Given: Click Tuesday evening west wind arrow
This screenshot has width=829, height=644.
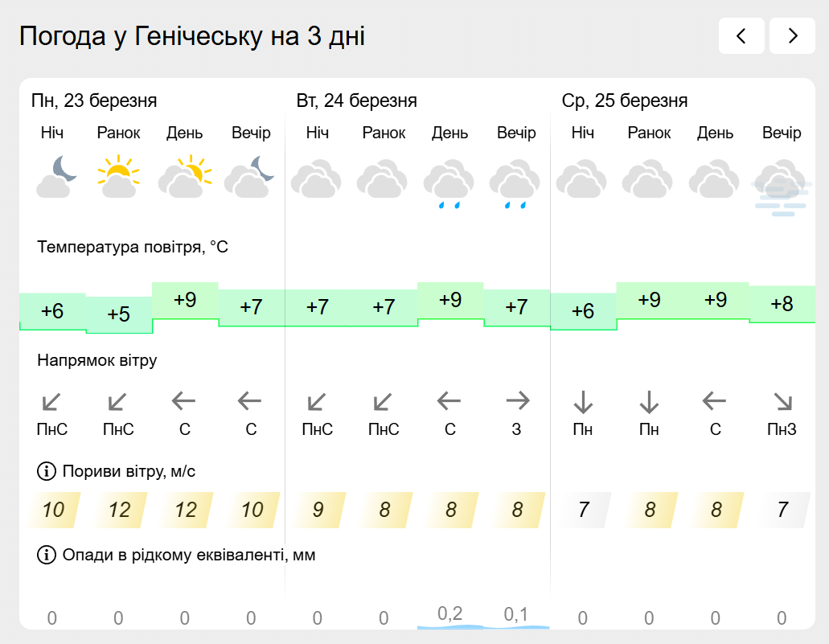Looking at the screenshot, I should 518,400.
